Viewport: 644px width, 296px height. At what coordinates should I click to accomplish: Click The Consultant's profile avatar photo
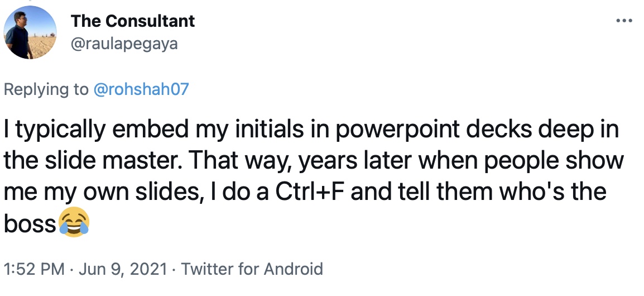point(30,32)
